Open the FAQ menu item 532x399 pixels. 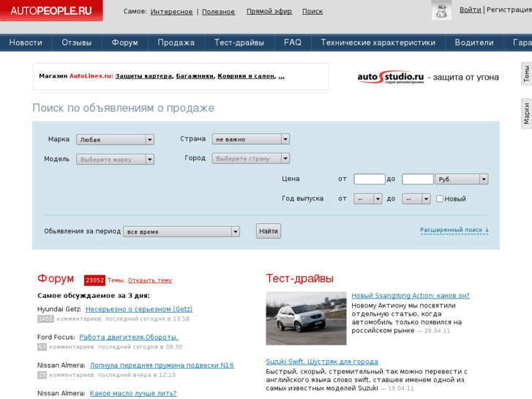coord(293,42)
